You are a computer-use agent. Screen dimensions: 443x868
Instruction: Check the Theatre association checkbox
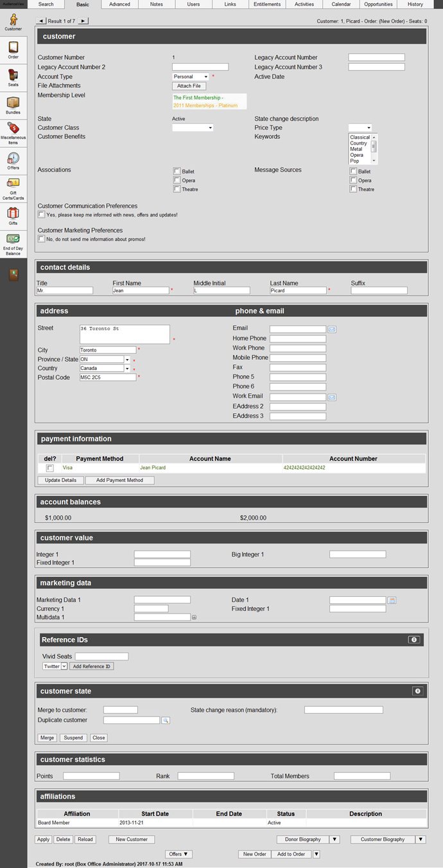[x=177, y=190]
